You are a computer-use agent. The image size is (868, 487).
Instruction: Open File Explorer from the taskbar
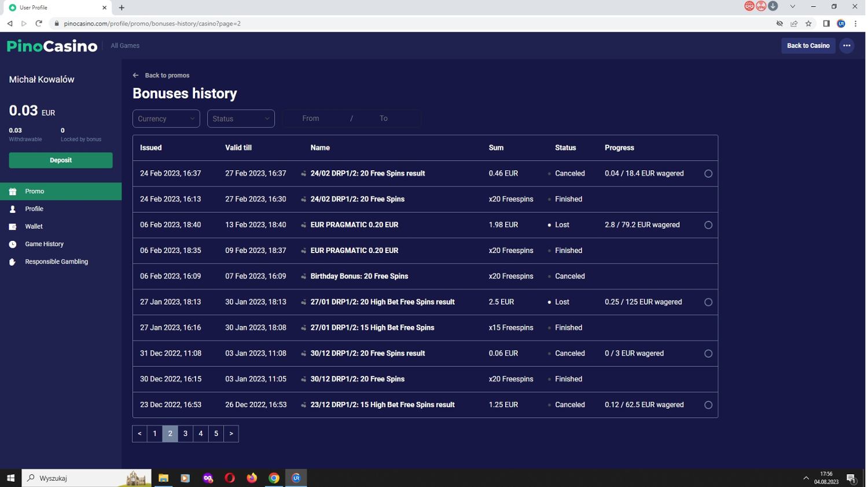click(x=163, y=478)
